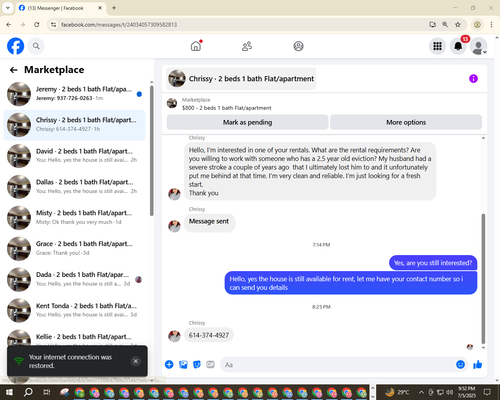The width and height of the screenshot is (500, 400).
Task: Open the tab search dropdown arrow
Action: [8, 8]
